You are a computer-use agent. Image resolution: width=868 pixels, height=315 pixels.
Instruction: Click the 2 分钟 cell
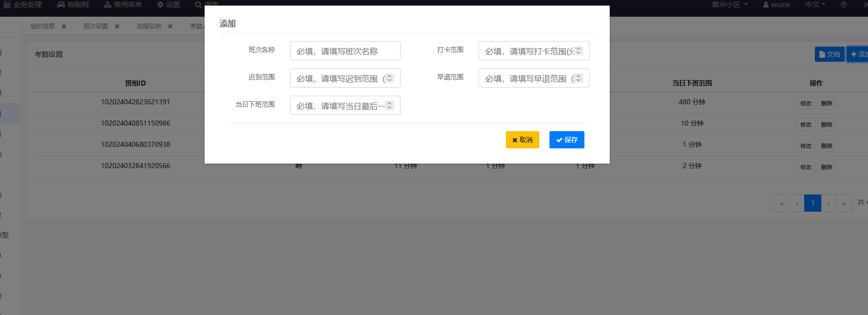(692, 166)
